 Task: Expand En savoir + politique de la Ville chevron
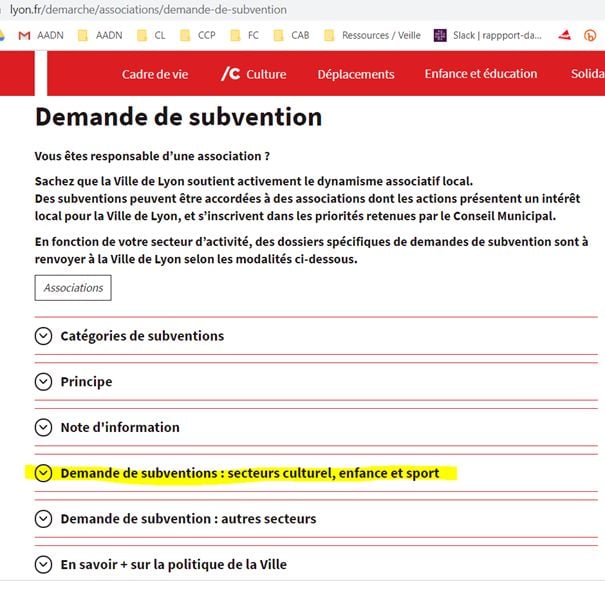43,564
